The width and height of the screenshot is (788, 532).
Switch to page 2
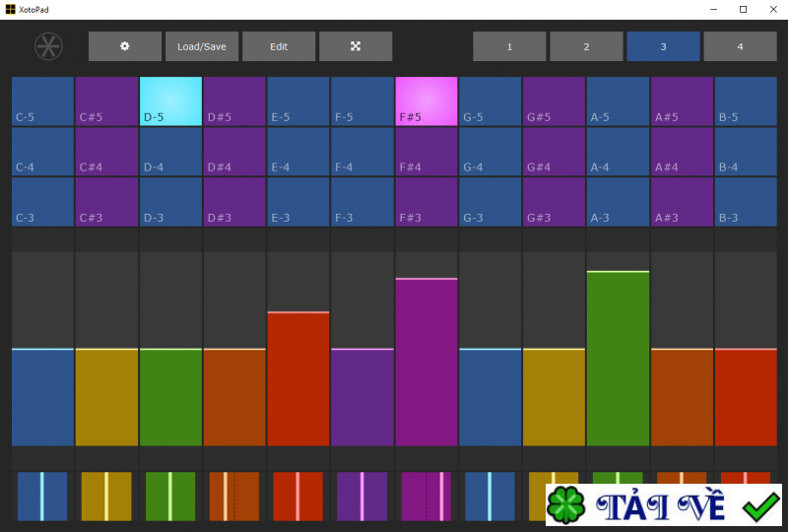pos(586,46)
